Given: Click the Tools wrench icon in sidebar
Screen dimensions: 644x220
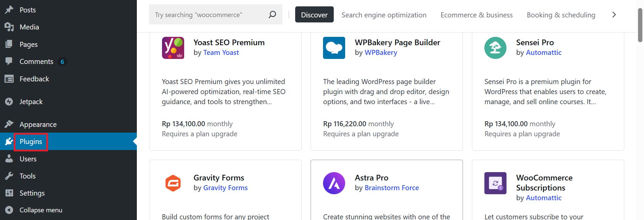Looking at the screenshot, I should [x=9, y=176].
